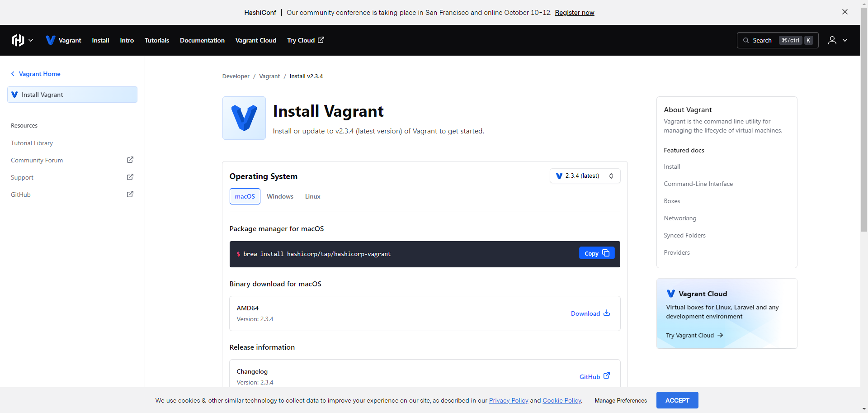The width and height of the screenshot is (868, 413).
Task: Click the brew install command text
Action: click(x=317, y=254)
